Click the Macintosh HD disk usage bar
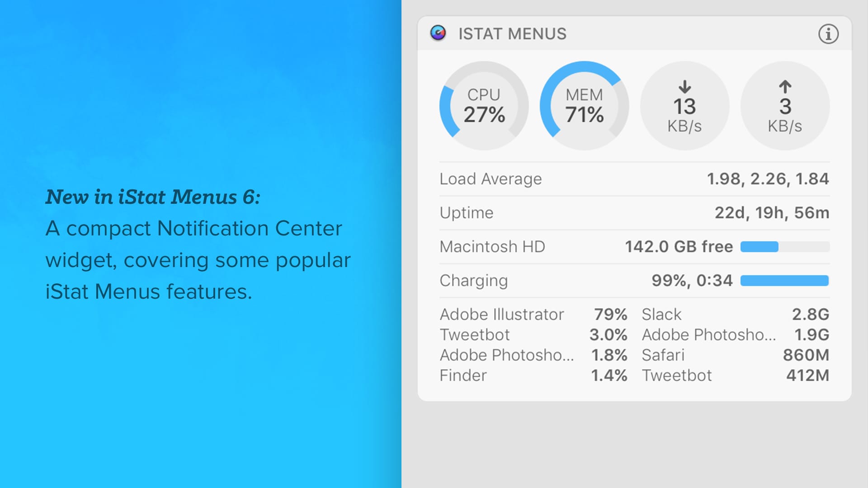 tap(785, 247)
